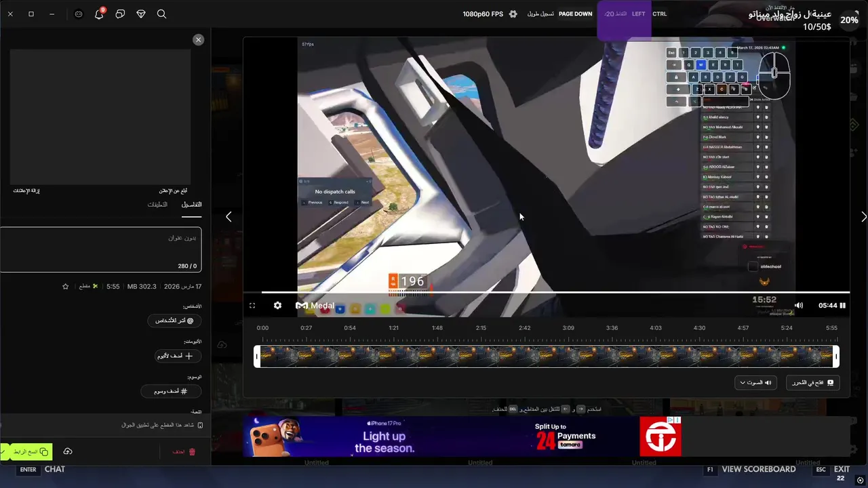Click the add hashtags button

[x=172, y=391]
